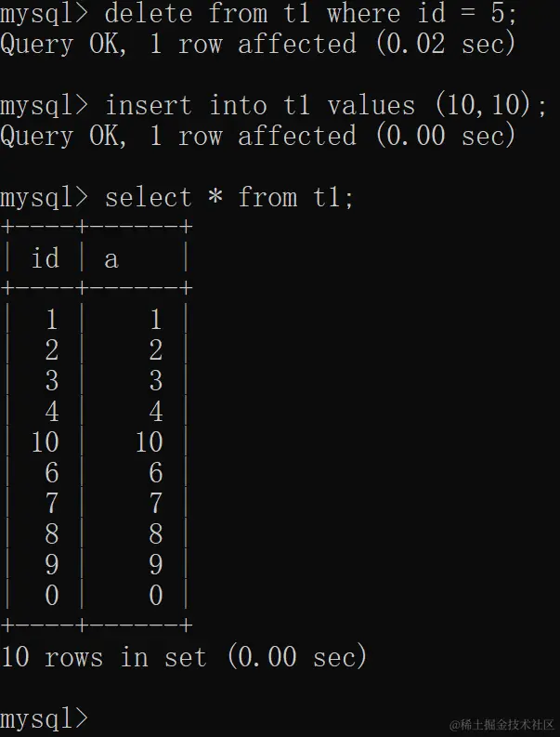Click the first Query OK result (0.02 sec)
Screen dimensions: 560x737
(258, 45)
